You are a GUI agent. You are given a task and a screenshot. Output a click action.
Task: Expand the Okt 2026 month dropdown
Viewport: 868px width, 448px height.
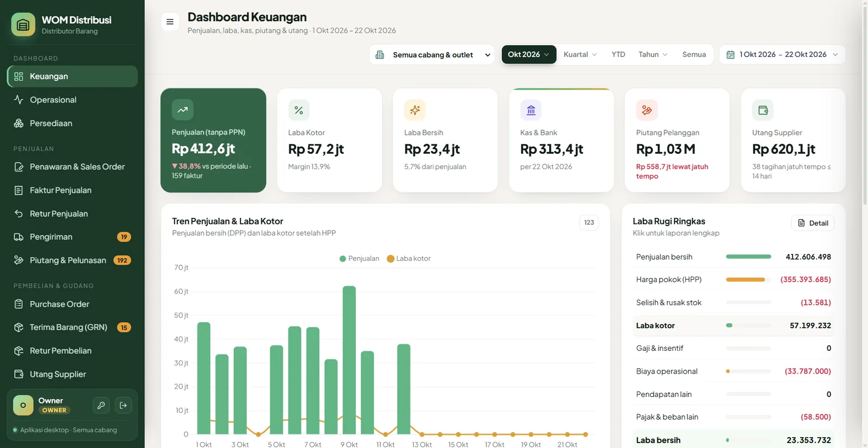529,54
